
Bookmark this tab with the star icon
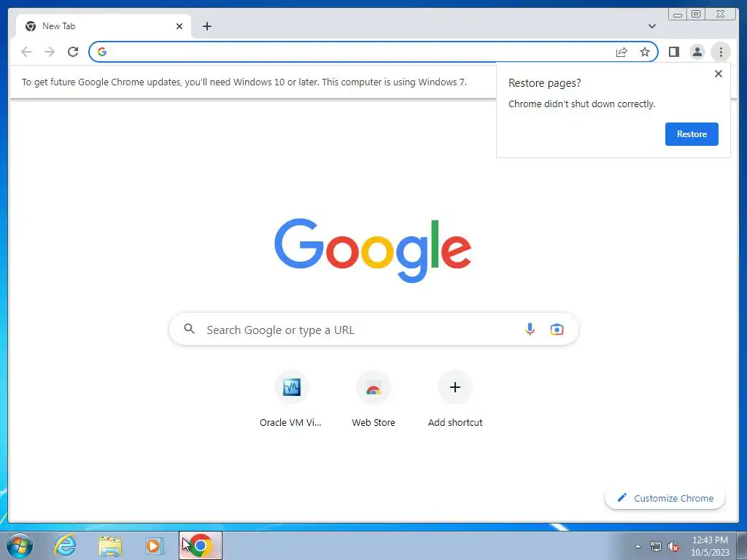[645, 52]
